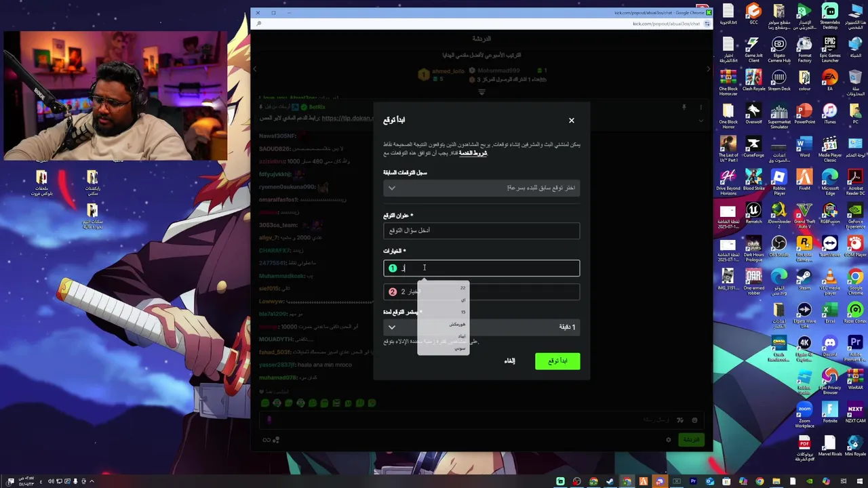Click the cancel button in prediction dialog
Screen dimensions: 868x488
510,361
